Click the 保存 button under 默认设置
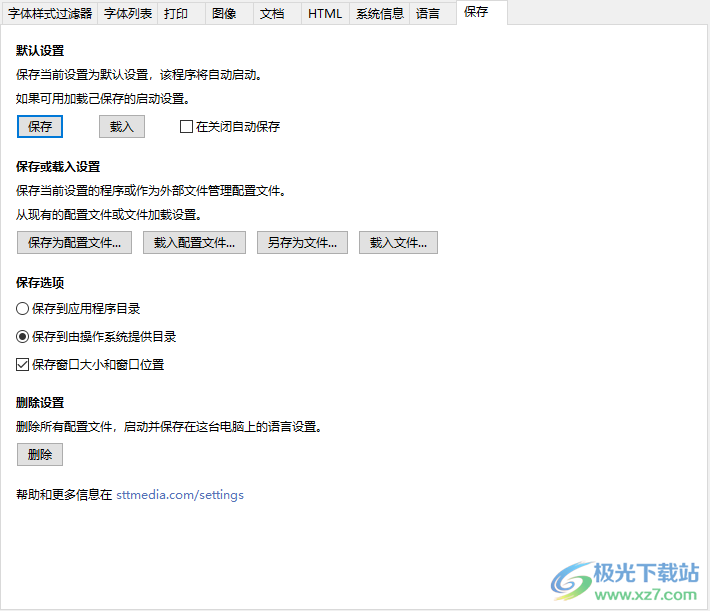This screenshot has height=611, width=710. (40, 126)
